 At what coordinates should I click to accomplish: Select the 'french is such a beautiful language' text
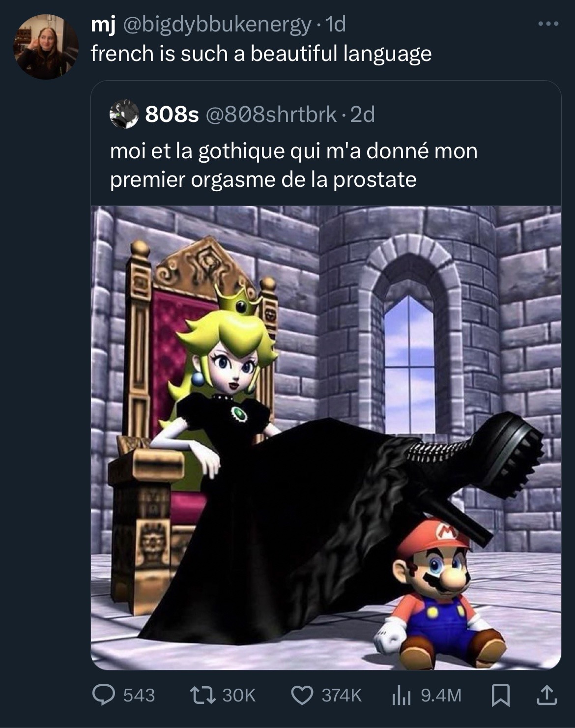[261, 53]
